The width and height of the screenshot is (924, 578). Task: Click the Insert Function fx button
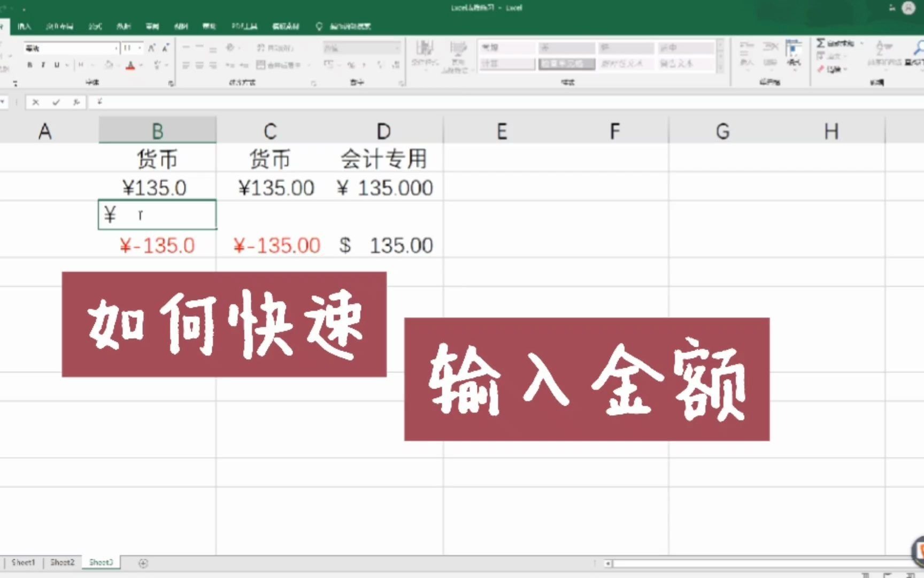click(76, 102)
